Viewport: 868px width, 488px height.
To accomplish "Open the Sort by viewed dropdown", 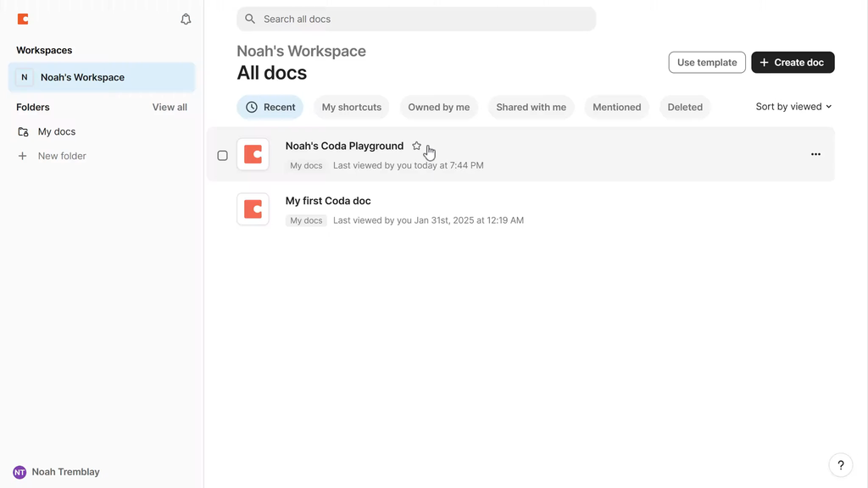I will click(x=793, y=107).
